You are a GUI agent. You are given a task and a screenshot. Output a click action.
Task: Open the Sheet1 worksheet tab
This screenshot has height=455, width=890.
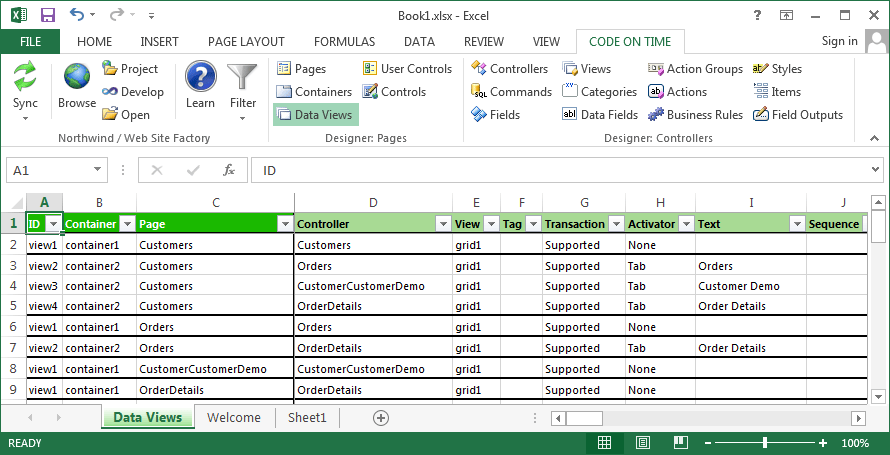307,418
